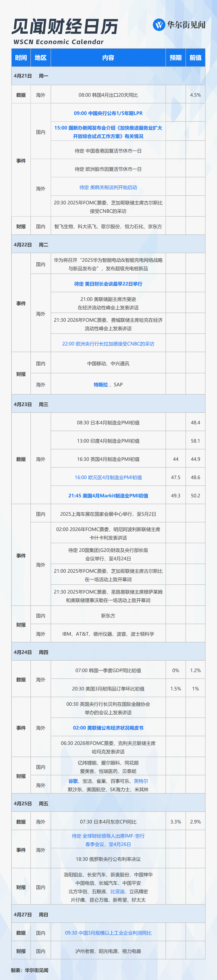Select 泸州老窖、阳光电源、格力电器 earnings text
This screenshot has width=217, height=980.
coord(108,951)
